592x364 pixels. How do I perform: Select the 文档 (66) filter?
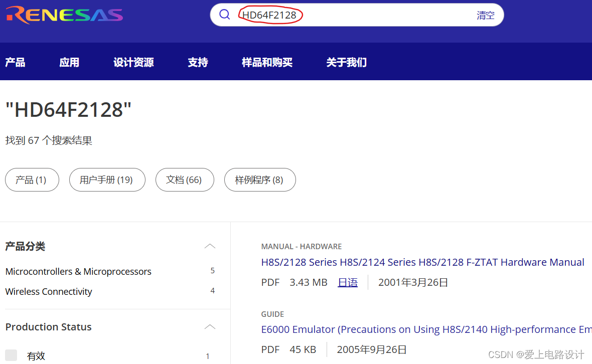coord(185,179)
